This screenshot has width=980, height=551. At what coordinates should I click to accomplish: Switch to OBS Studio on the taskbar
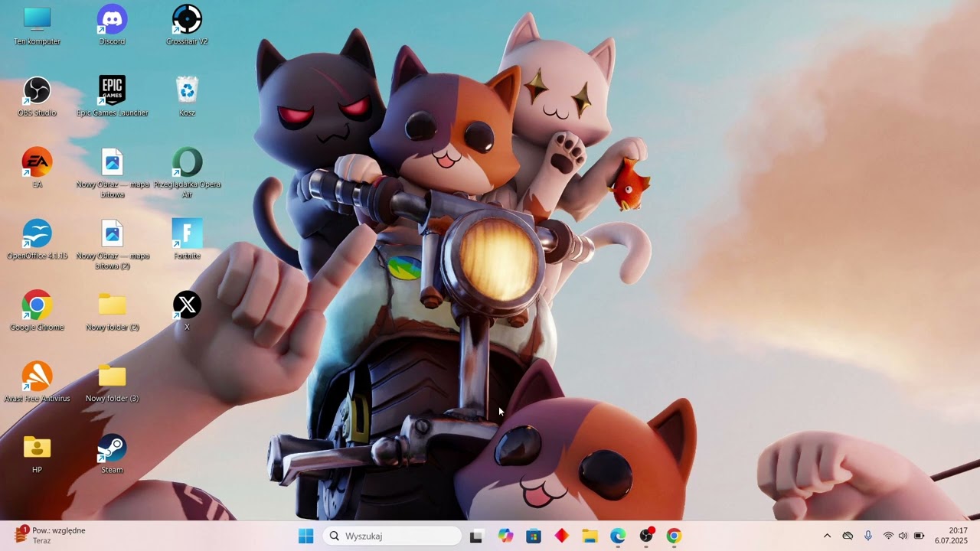tap(646, 536)
